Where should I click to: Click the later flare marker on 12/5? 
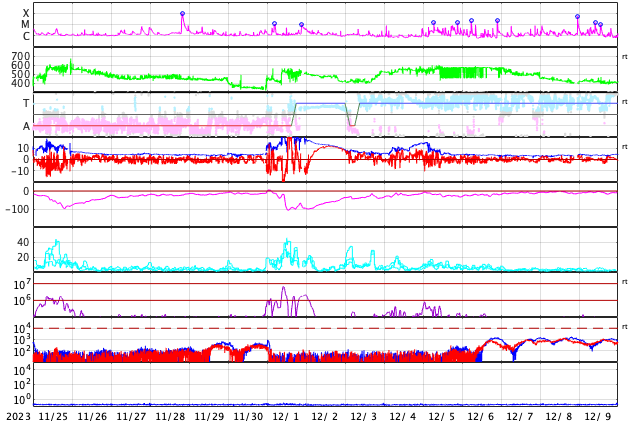[457, 23]
